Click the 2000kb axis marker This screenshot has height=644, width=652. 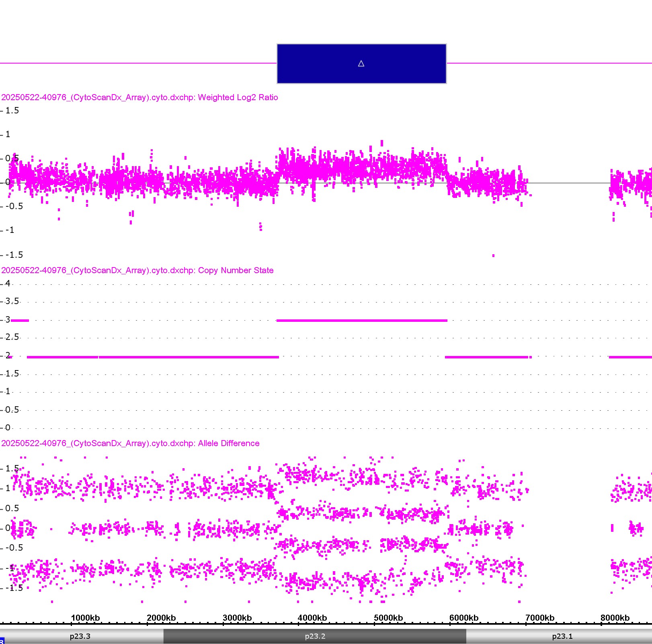coord(161,618)
